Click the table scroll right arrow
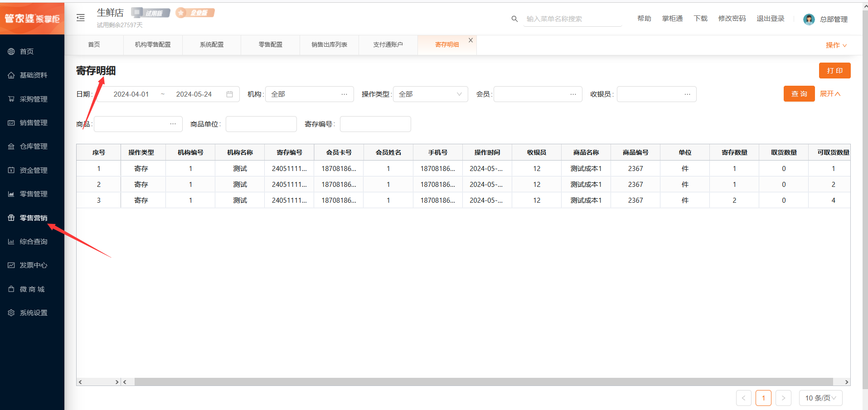868x410 pixels. pyautogui.click(x=846, y=382)
